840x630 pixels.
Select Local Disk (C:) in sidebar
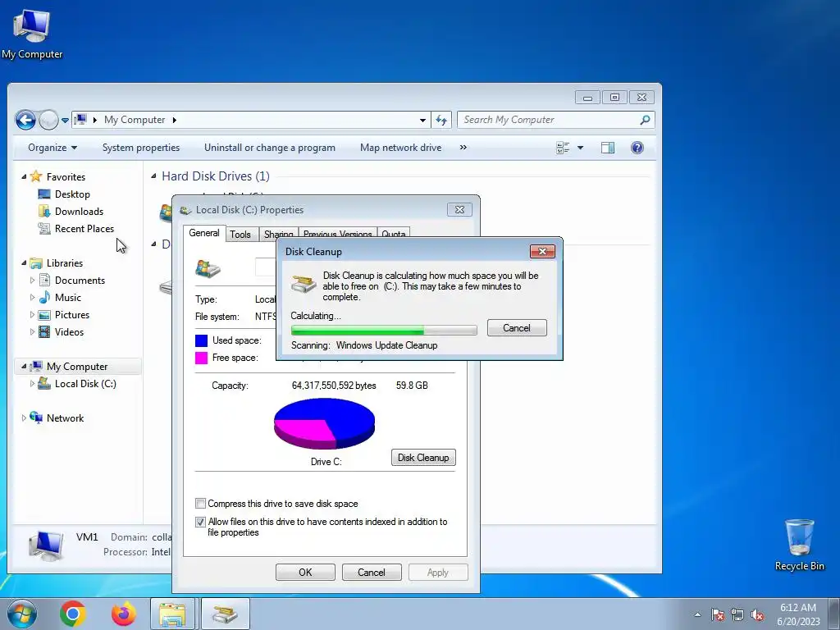(85, 384)
